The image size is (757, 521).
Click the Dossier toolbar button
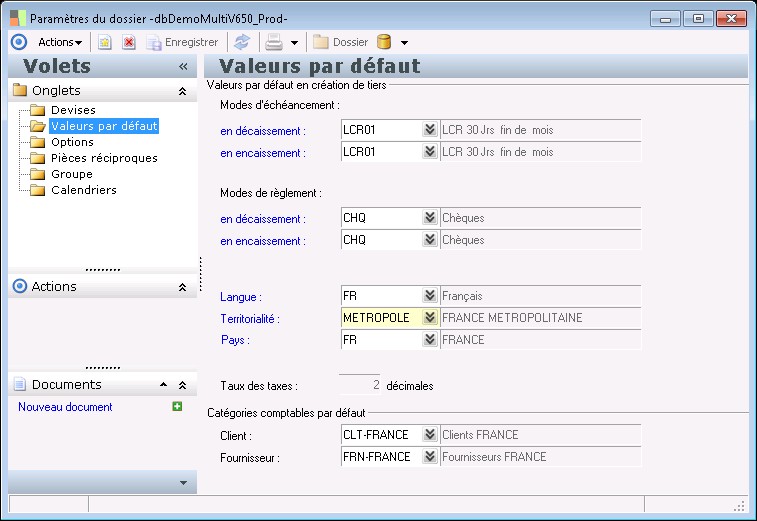coord(340,42)
